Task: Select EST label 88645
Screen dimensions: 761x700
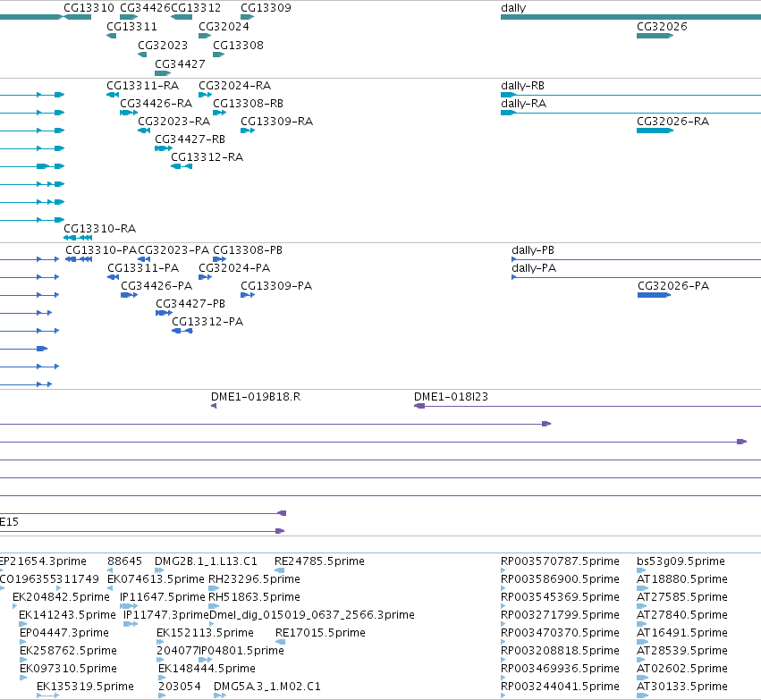Action: (124, 561)
